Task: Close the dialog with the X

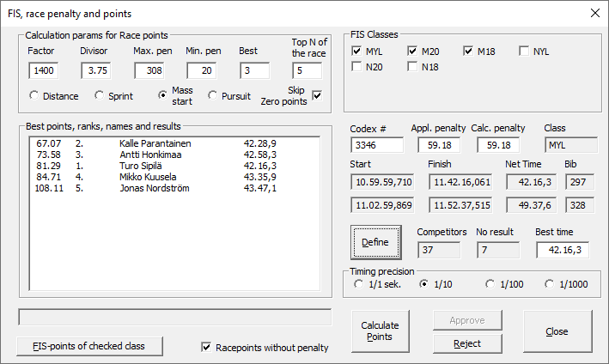Action: pyautogui.click(x=594, y=13)
